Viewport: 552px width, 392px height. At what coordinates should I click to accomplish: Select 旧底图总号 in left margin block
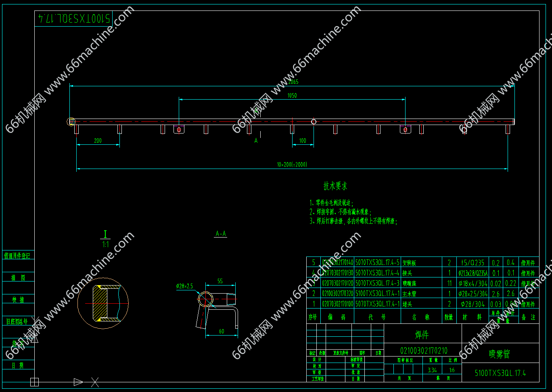(x=17, y=321)
